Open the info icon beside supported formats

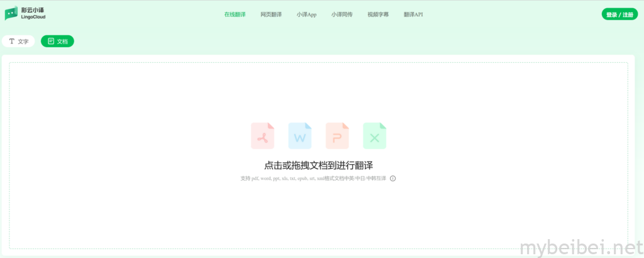tap(393, 179)
